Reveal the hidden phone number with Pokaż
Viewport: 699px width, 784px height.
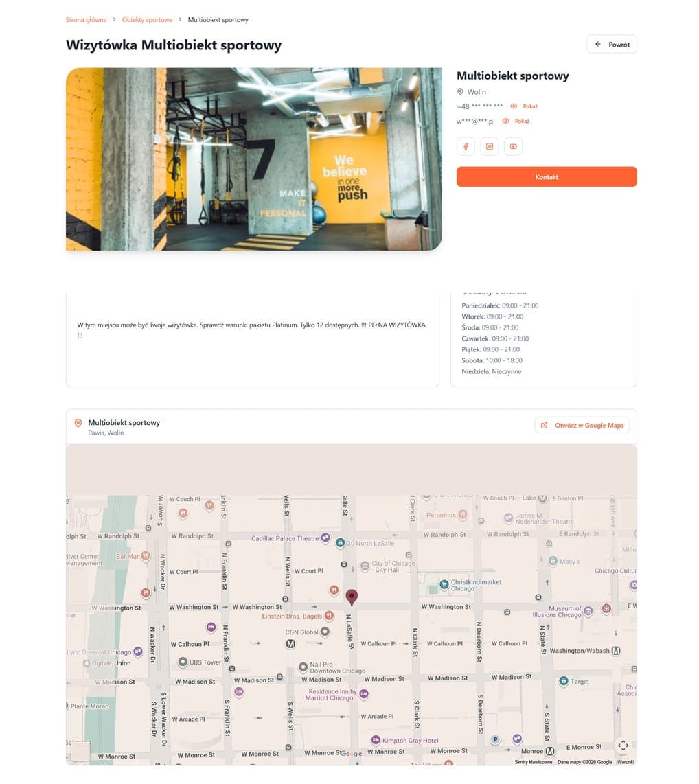525,106
